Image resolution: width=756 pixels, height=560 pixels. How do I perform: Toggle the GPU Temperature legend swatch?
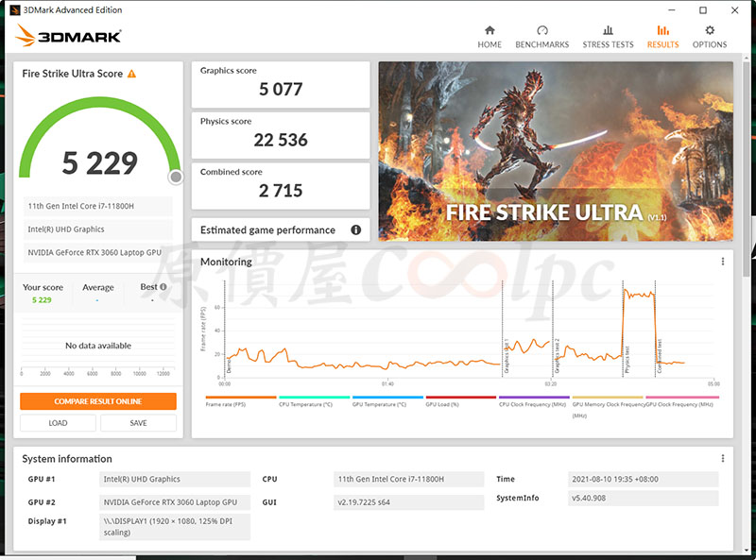click(x=387, y=398)
